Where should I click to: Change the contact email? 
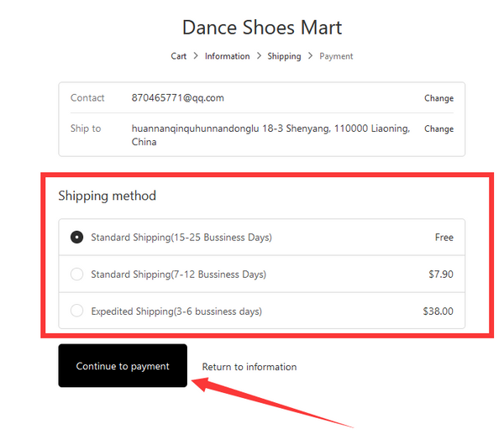[438, 98]
